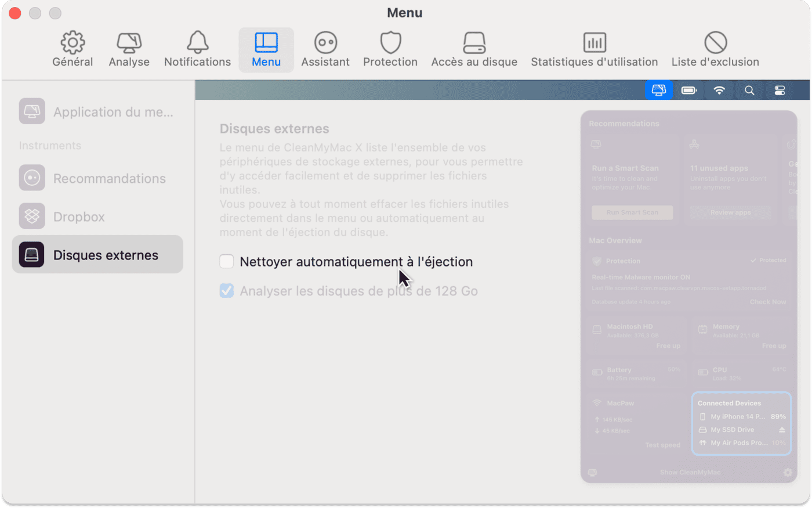Select Dropbox in the sidebar

pyautogui.click(x=97, y=217)
